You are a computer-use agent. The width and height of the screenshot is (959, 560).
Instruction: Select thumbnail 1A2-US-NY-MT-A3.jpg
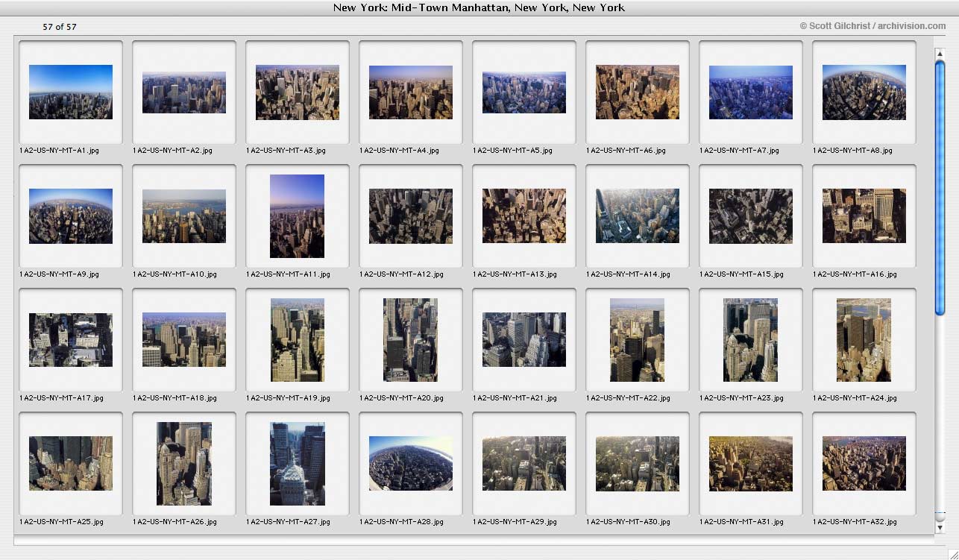[298, 92]
